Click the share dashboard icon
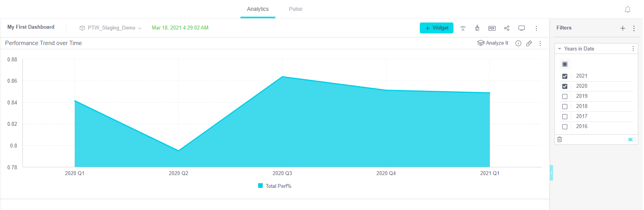This screenshot has height=210, width=644. coord(507,28)
